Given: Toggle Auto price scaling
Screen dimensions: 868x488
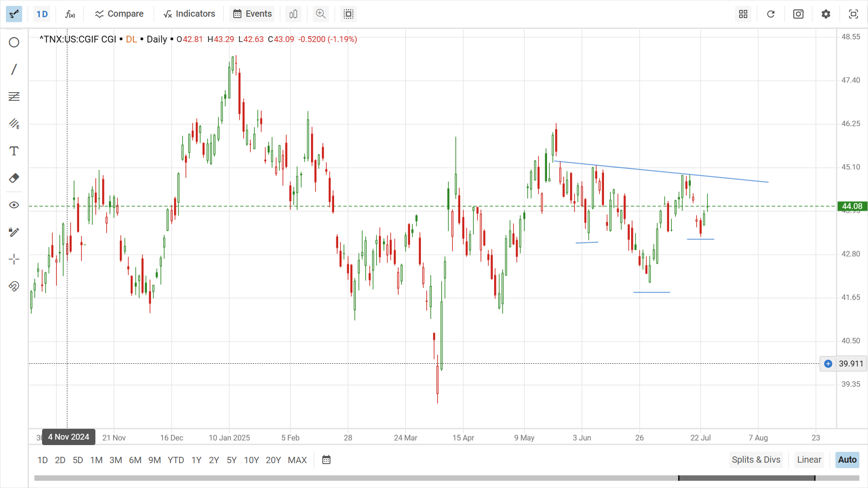Looking at the screenshot, I should [847, 460].
